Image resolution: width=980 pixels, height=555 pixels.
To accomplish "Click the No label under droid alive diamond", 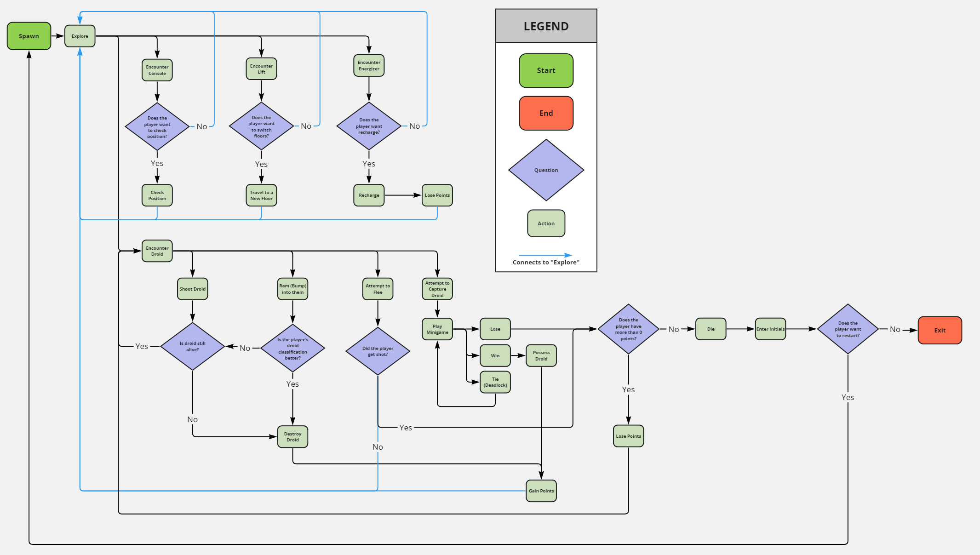I will coord(193,420).
